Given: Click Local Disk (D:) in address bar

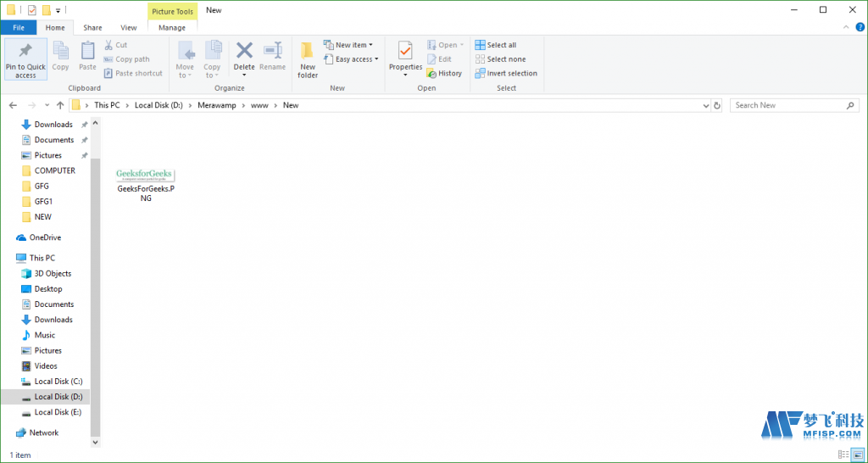Looking at the screenshot, I should [x=159, y=105].
